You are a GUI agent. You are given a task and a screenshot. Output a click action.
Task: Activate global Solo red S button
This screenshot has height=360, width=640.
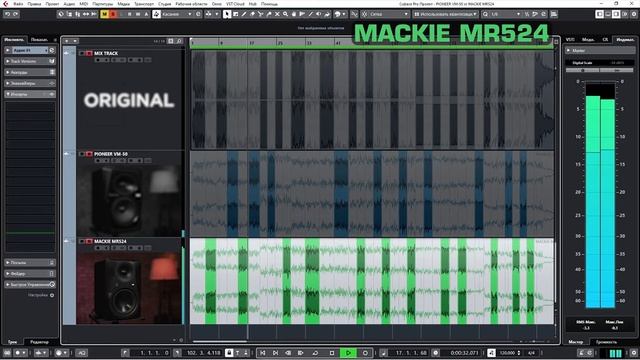click(x=113, y=14)
